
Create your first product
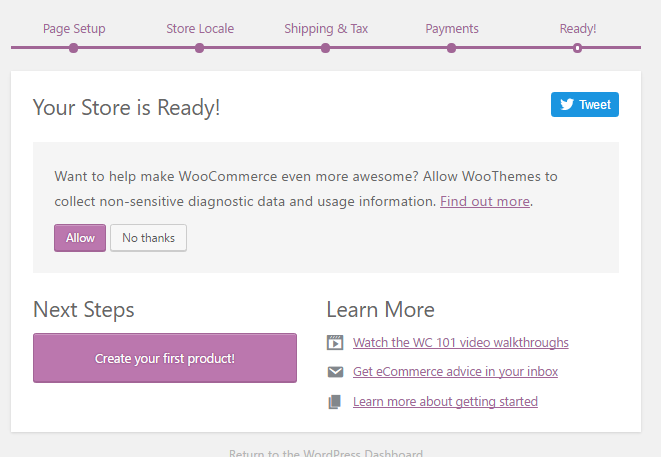(165, 358)
